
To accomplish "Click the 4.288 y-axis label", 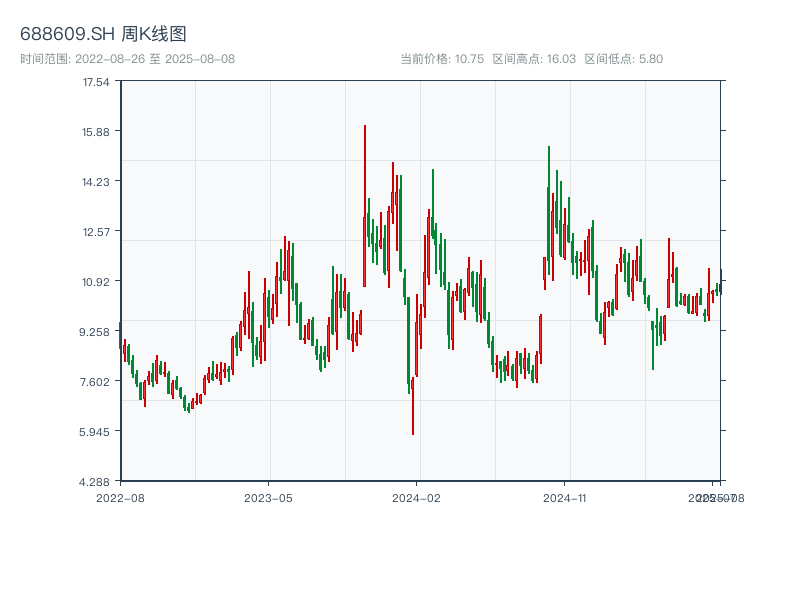I will 94,482.
